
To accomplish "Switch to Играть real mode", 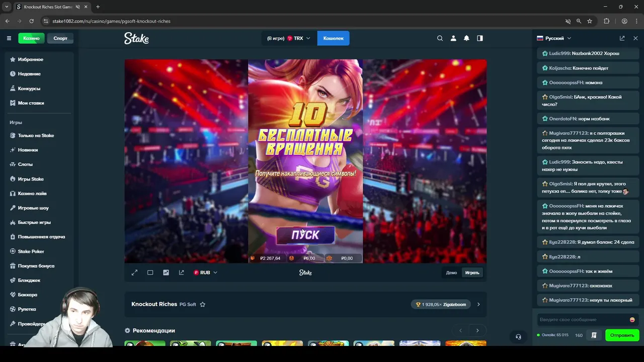I will point(472,273).
